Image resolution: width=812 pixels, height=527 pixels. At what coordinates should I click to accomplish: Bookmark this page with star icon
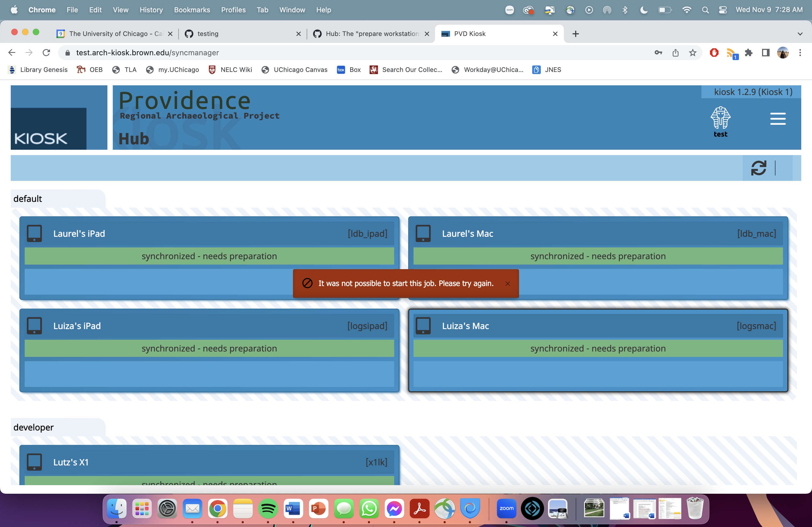[x=693, y=53]
